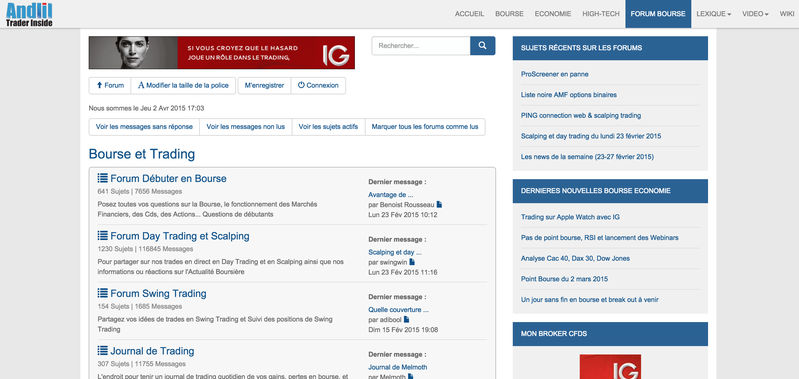This screenshot has height=379, width=799.
Task: Click the Journal de Trading list icon
Action: point(102,351)
